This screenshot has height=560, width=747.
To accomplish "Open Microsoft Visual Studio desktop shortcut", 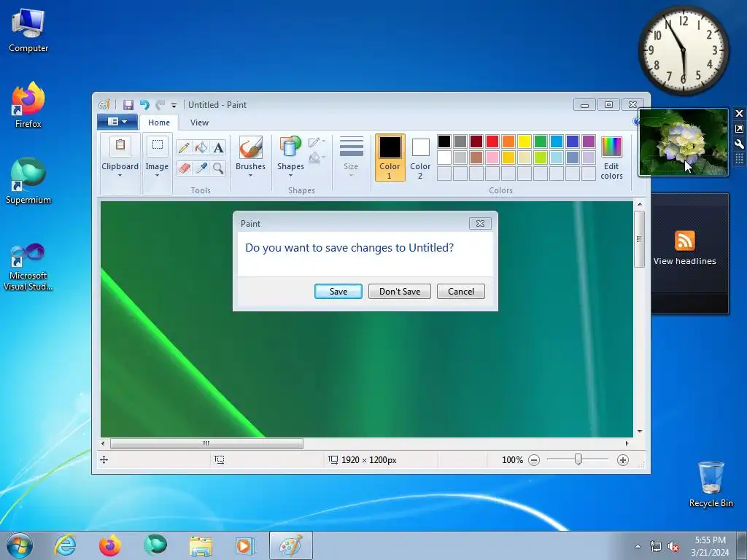I will point(28,267).
